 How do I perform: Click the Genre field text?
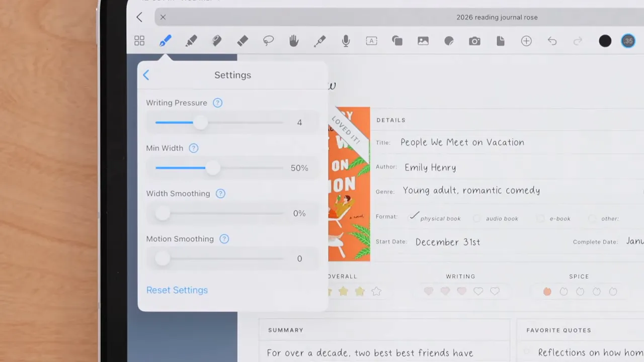[471, 191]
